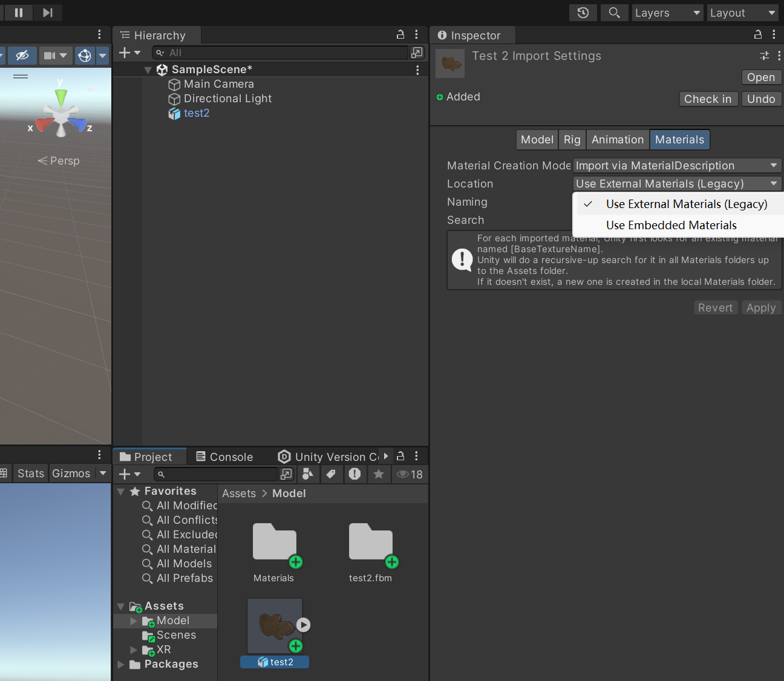
Task: Click Search by Type icon in Project
Action: pos(308,474)
